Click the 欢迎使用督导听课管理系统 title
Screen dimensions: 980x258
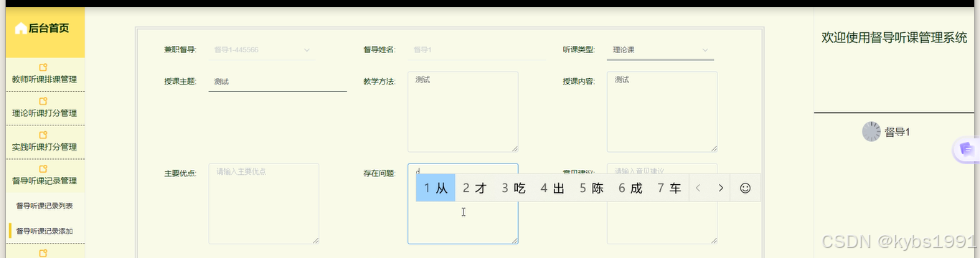[894, 37]
